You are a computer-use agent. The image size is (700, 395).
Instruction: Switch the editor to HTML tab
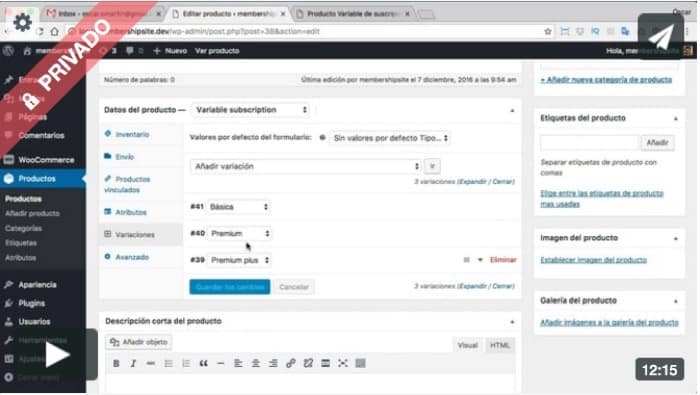point(500,345)
